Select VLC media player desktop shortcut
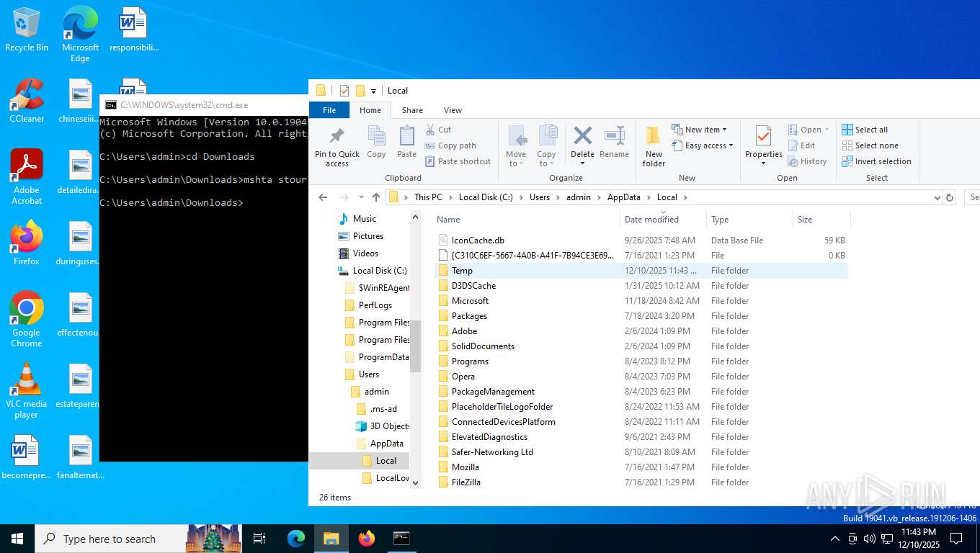Image resolution: width=980 pixels, height=553 pixels. 27,391
